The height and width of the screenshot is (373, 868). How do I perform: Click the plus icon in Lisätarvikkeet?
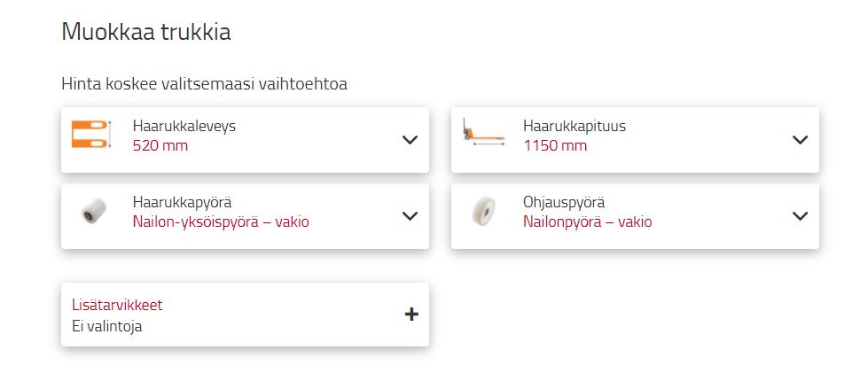[x=411, y=314]
